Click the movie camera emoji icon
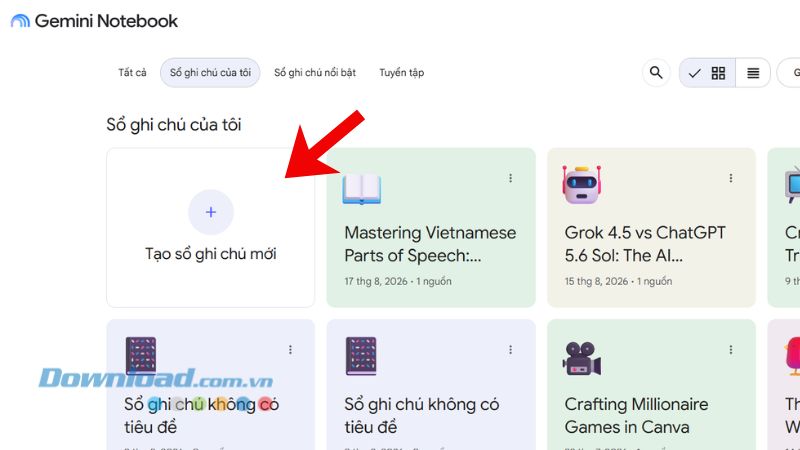Screen dimensions: 800x450 coord(582,358)
